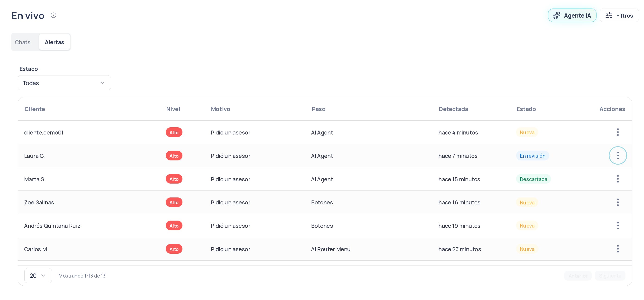Click the Agente IA sparkle button

tap(572, 16)
